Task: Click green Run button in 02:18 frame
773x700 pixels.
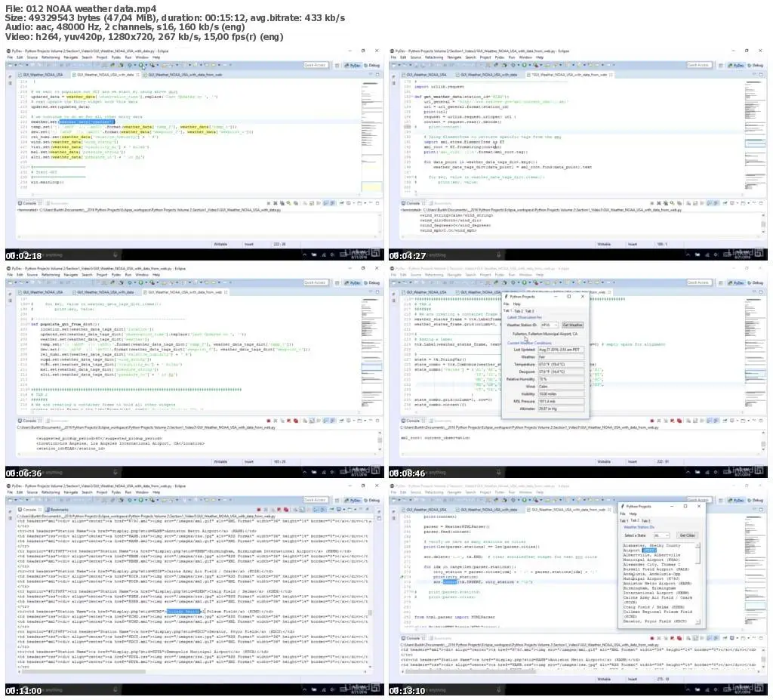Action: tap(140, 65)
